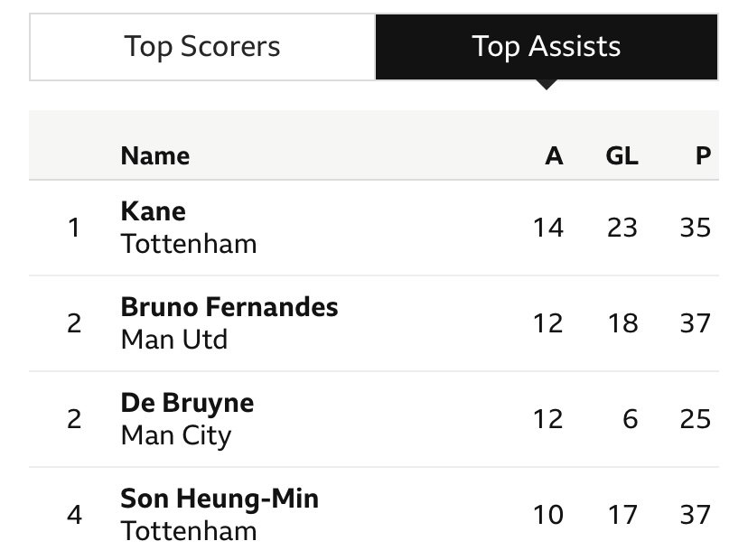The height and width of the screenshot is (560, 748).
Task: Click the P played column header
Action: (703, 155)
